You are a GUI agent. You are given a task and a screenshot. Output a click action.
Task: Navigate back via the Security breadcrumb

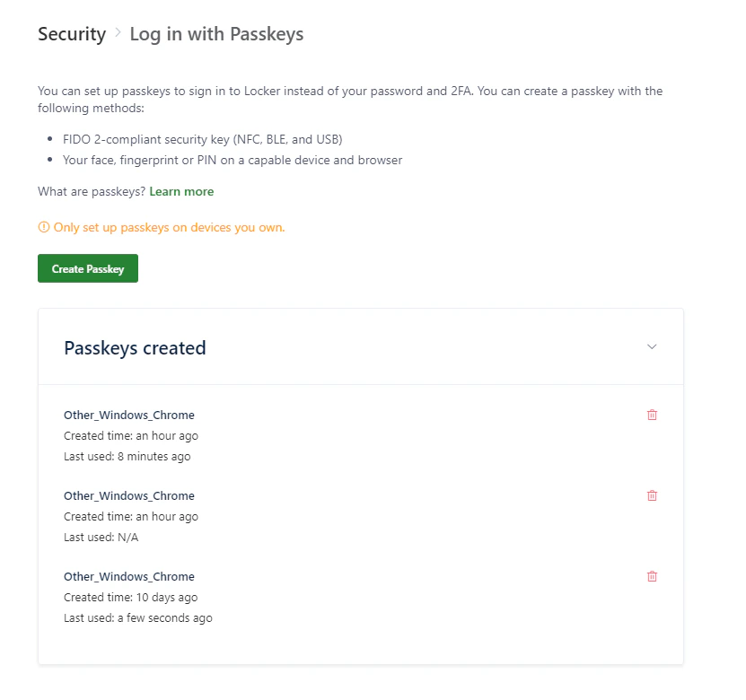[72, 34]
